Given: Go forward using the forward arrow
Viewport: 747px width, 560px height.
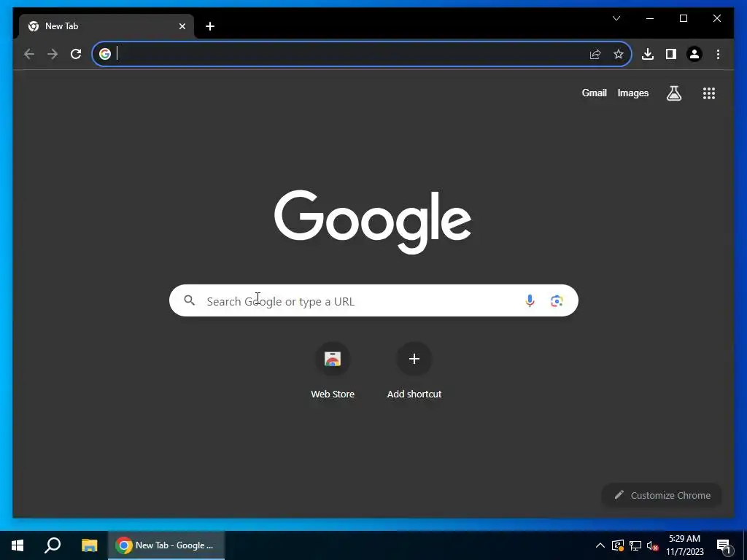Looking at the screenshot, I should click(x=53, y=54).
